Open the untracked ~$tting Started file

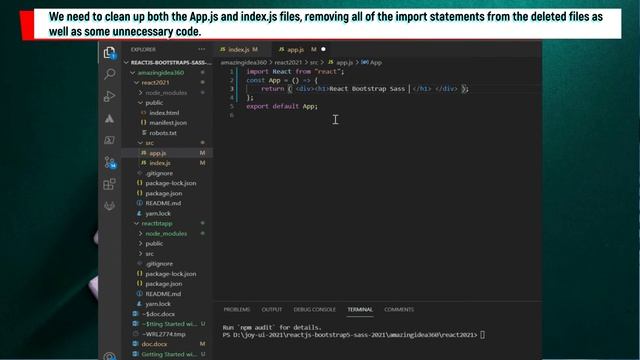pos(168,324)
